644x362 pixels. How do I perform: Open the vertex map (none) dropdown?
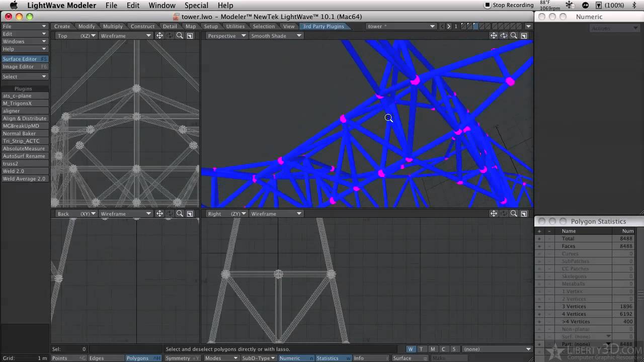coord(497,349)
